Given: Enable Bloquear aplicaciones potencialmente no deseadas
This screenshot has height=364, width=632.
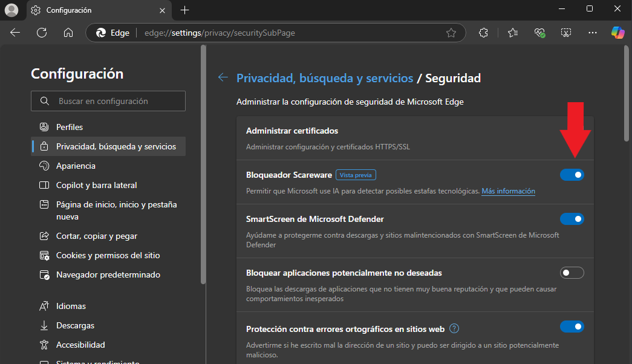Looking at the screenshot, I should click(572, 273).
